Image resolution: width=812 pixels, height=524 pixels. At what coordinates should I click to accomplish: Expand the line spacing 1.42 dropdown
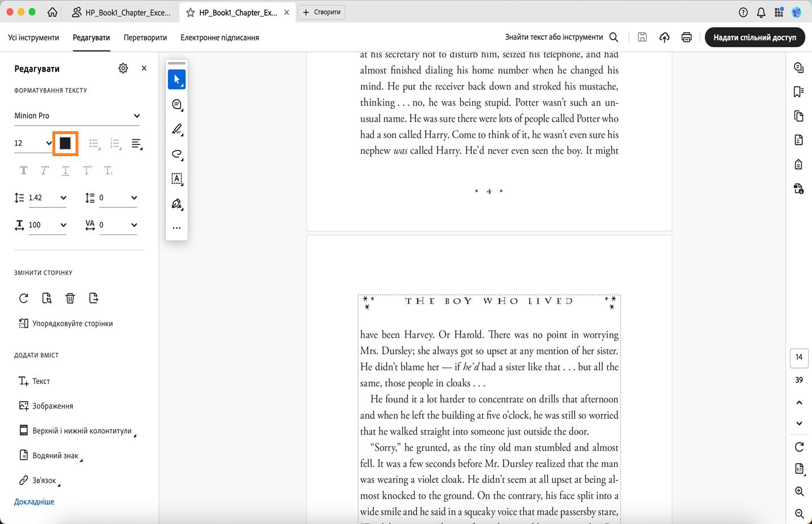[47, 198]
